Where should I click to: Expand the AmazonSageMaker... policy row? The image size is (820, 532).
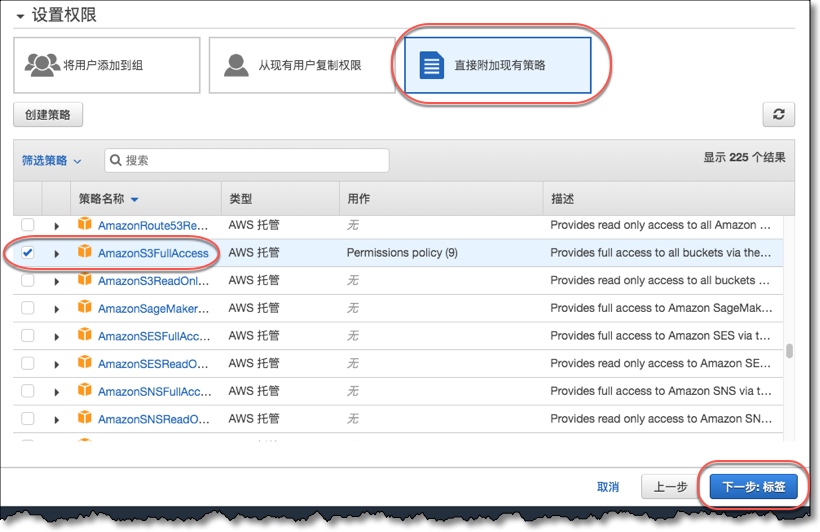pyautogui.click(x=56, y=309)
